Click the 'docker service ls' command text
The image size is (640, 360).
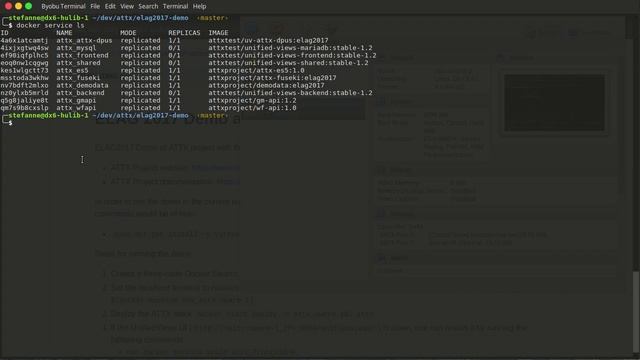tap(50, 25)
